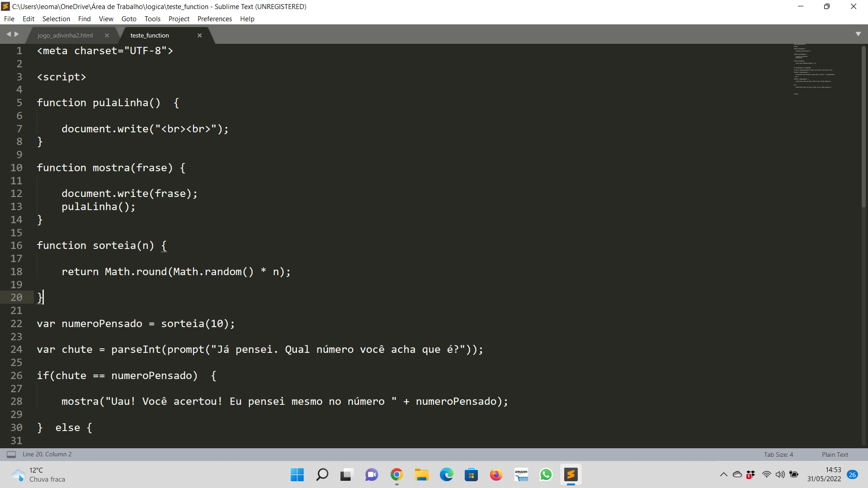Click the back navigation arrow button
Image resolution: width=868 pixels, height=488 pixels.
[9, 33]
